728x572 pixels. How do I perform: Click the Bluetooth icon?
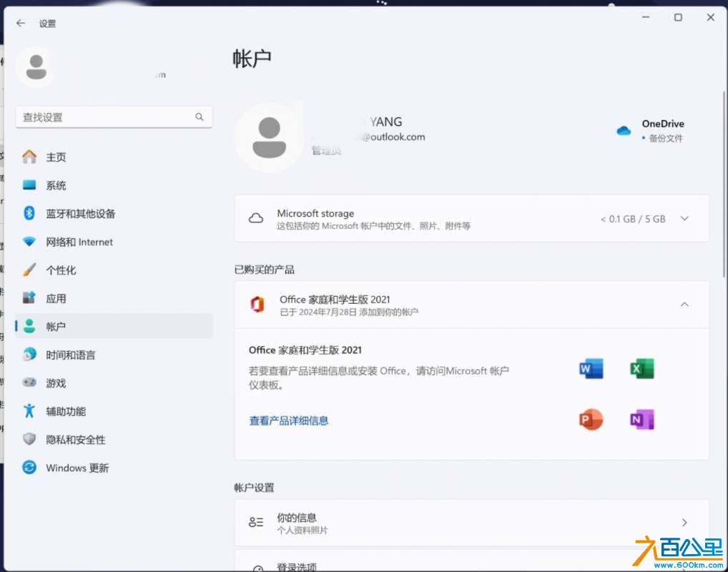tap(29, 213)
